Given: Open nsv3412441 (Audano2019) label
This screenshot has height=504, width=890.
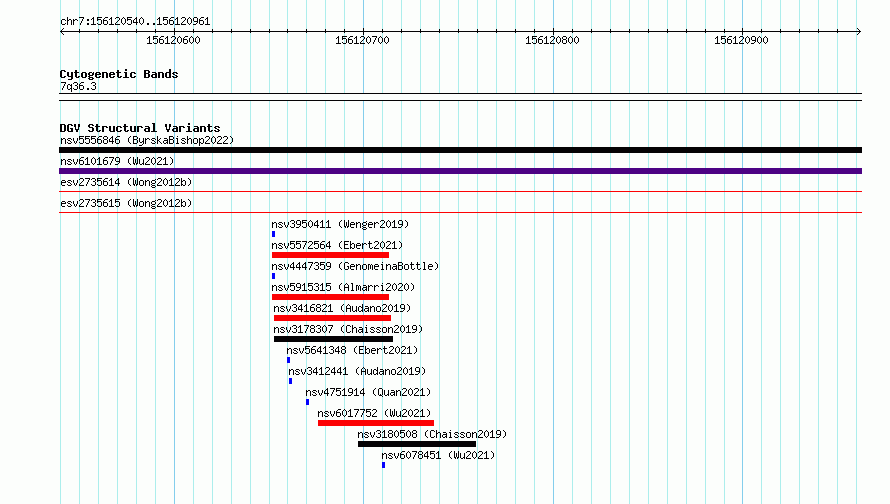Looking at the screenshot, I should (357, 371).
